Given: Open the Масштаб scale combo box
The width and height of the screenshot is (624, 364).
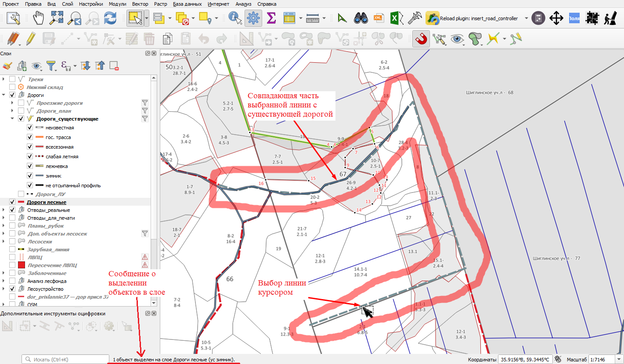Looking at the screenshot, I should pos(605,360).
